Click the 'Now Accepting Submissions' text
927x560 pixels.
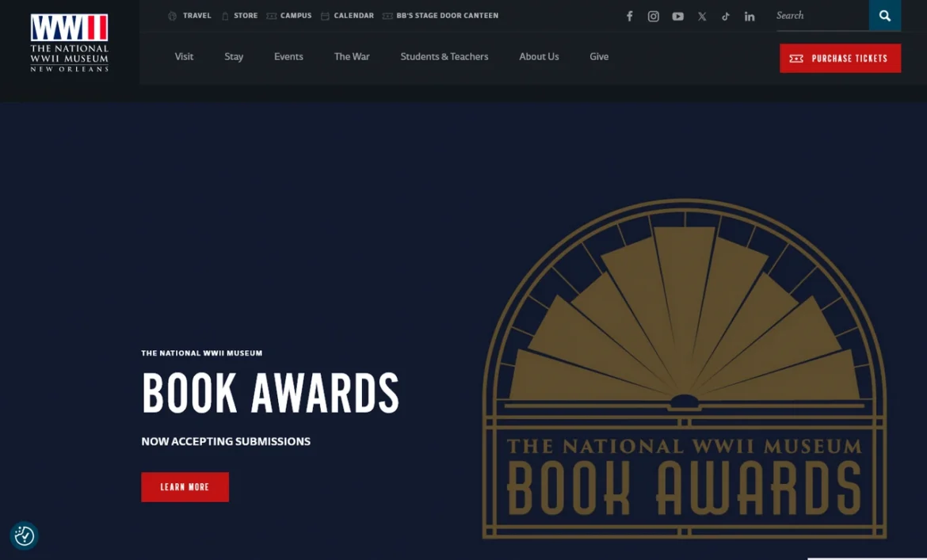[x=226, y=441]
